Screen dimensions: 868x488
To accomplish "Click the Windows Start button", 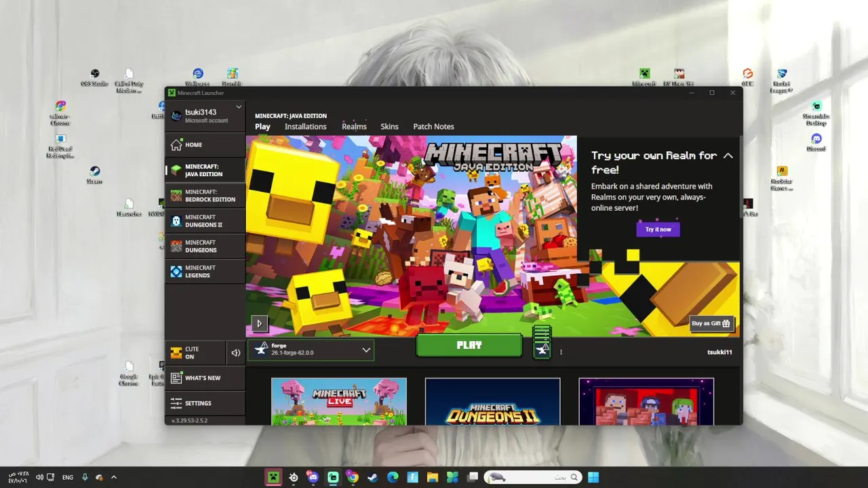I will pos(593,477).
